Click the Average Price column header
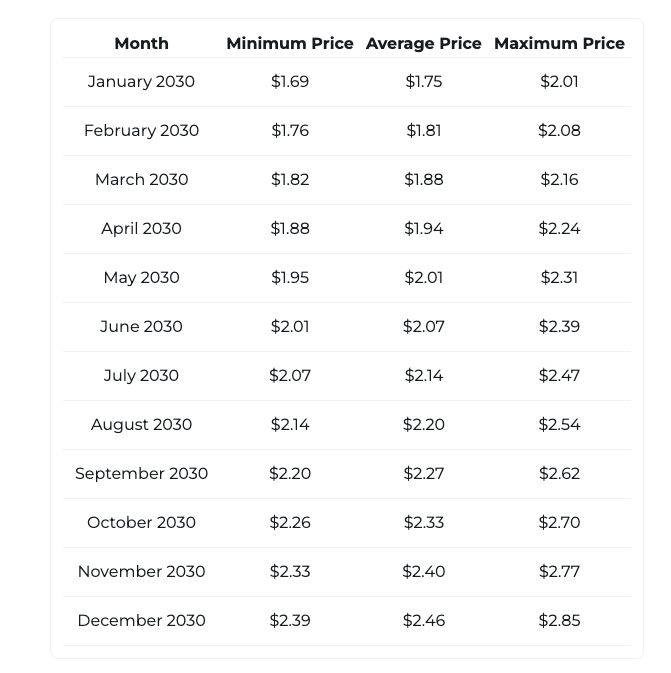The height and width of the screenshot is (673, 671). (424, 43)
